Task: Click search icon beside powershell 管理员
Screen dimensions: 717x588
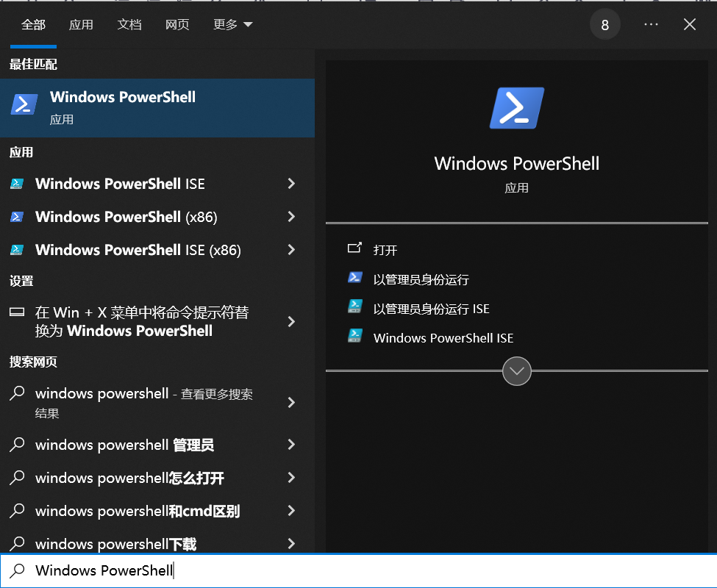Action: point(17,445)
